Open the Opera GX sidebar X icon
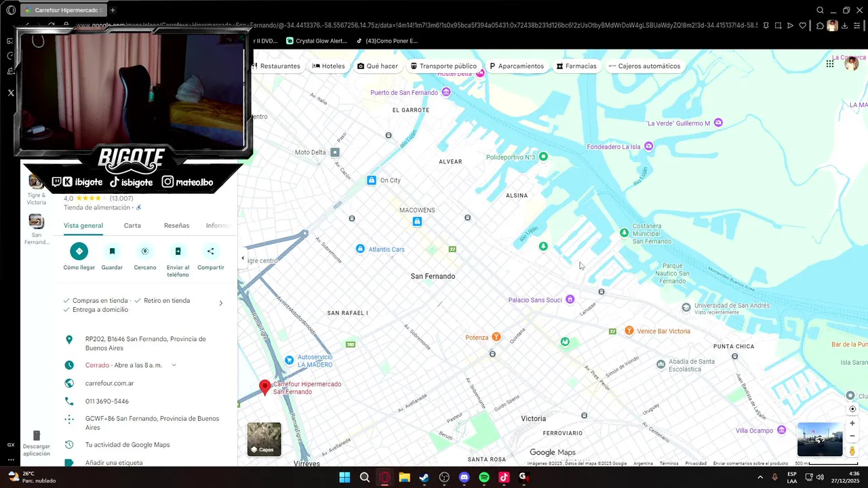 (11, 93)
